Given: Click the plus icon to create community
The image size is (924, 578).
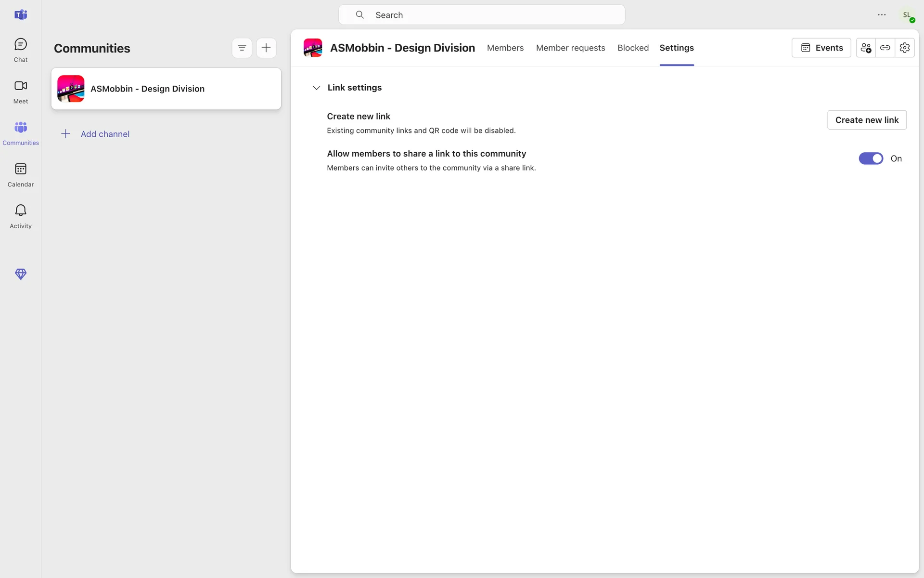Looking at the screenshot, I should (266, 48).
